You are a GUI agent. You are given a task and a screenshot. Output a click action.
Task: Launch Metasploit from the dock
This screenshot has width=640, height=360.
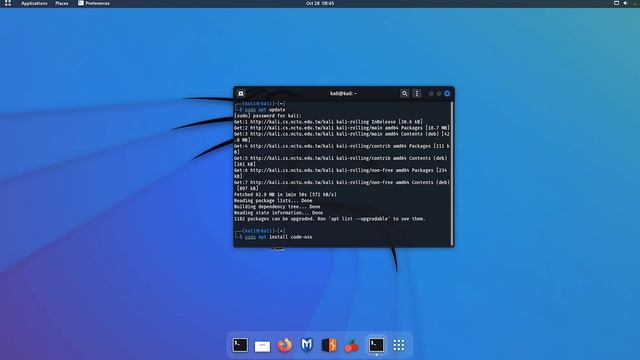307,345
